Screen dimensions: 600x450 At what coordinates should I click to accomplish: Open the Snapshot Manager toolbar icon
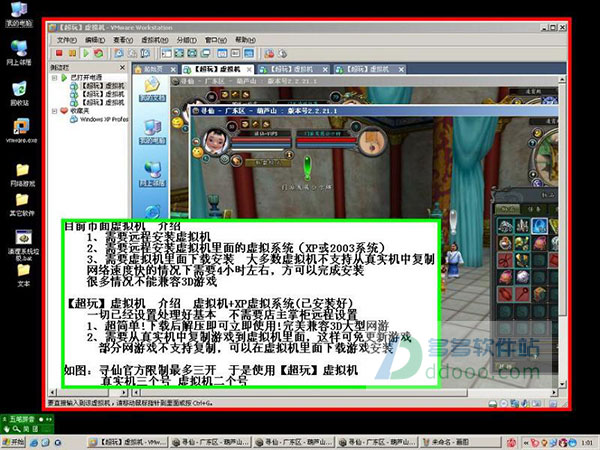[x=145, y=53]
